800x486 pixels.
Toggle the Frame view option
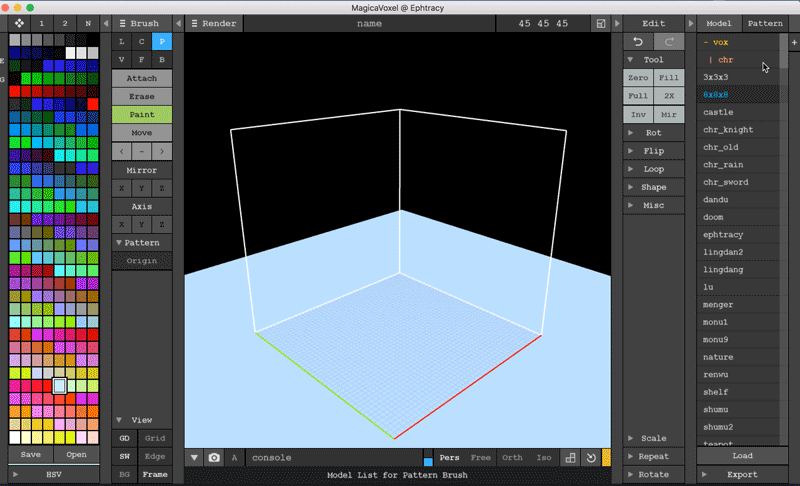pyautogui.click(x=155, y=474)
